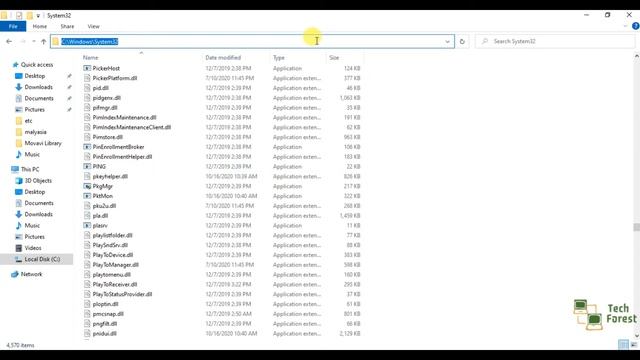This screenshot has width=640, height=360.
Task: Open the Share ribbon tab
Action: coord(67,26)
